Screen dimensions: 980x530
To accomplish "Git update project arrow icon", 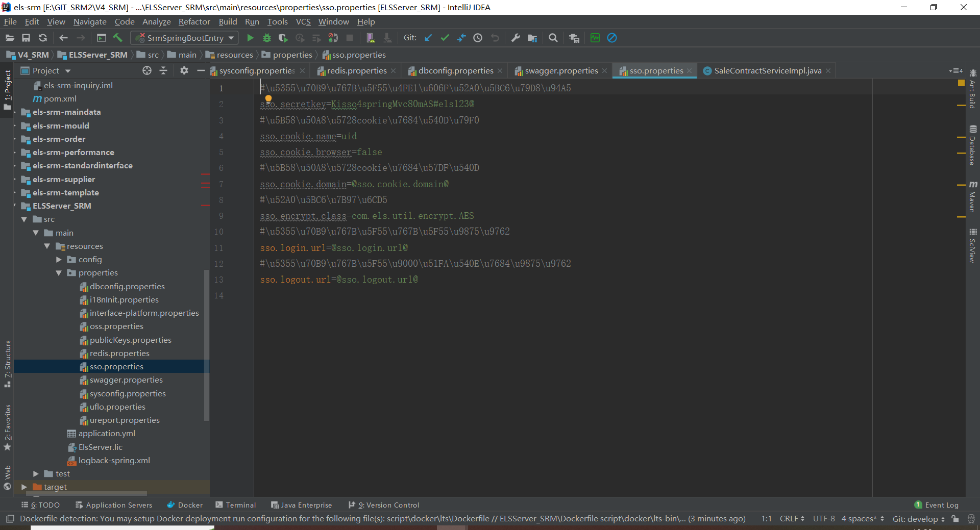I will tap(428, 38).
